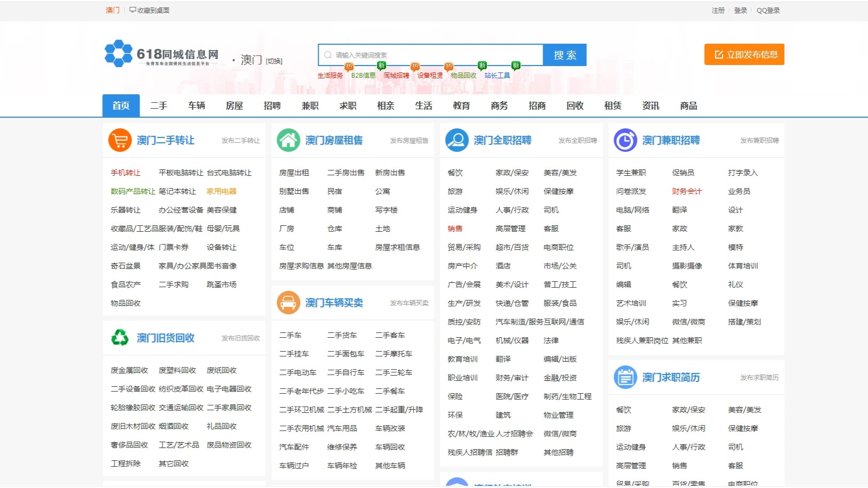Image resolution: width=868 pixels, height=488 pixels.
Task: Select the 车辆 navigation tab
Action: [197, 105]
